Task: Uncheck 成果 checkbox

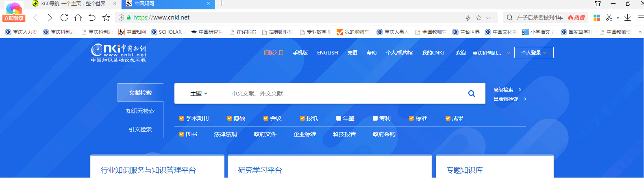Action: [x=448, y=118]
